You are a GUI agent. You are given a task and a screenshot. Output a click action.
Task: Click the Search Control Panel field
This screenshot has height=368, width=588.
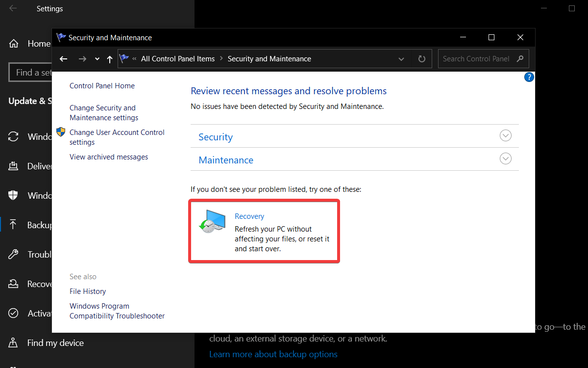pyautogui.click(x=484, y=59)
